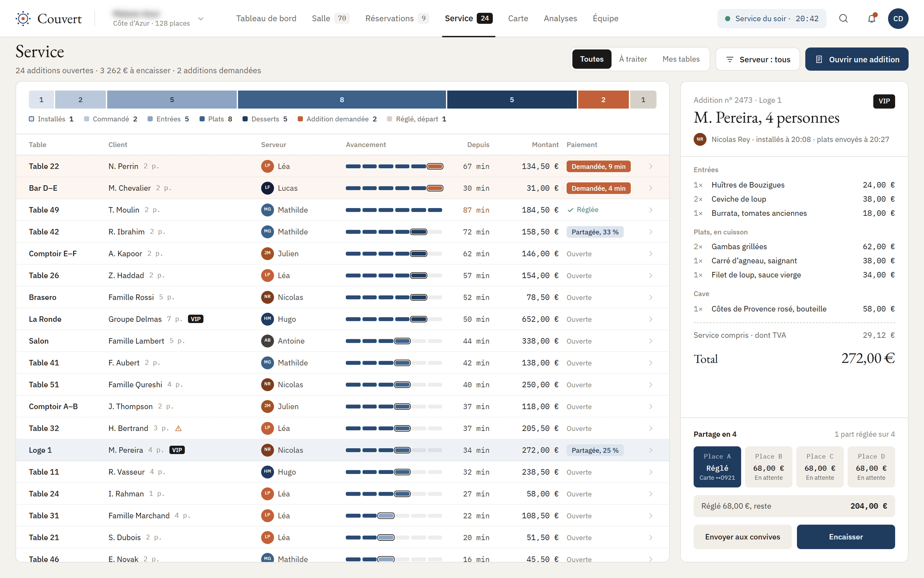924x578 pixels.
Task: Expand the La Ronde row chevron
Action: [x=651, y=319]
